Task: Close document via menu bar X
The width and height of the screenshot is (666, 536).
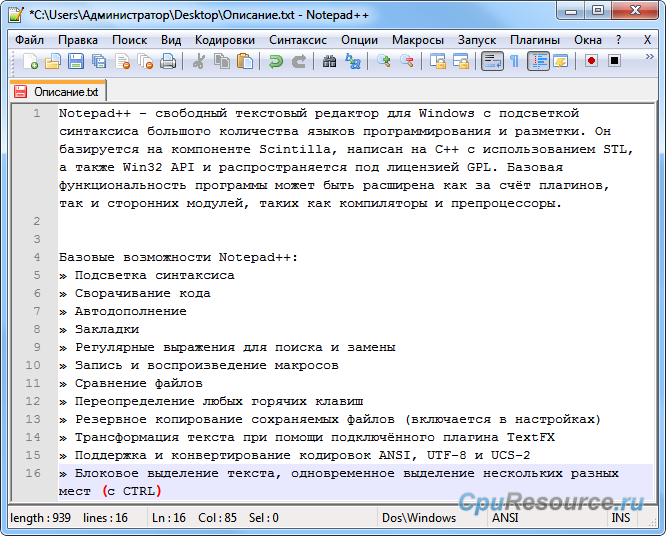Action: click(x=647, y=40)
